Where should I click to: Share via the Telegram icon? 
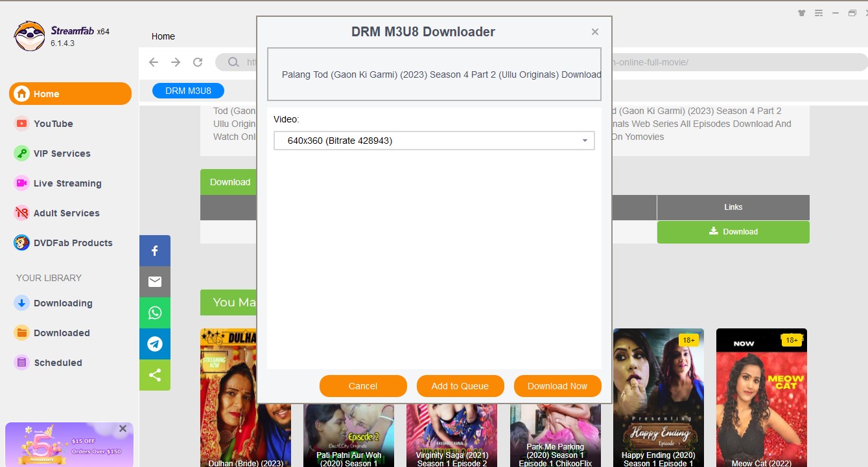pos(155,344)
